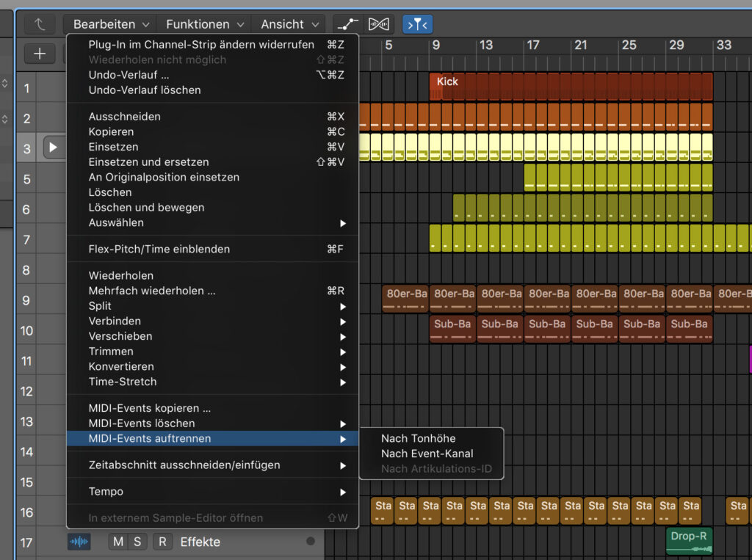Select Flex-Pitch/Time einblenden
The height and width of the screenshot is (560, 752).
pos(212,250)
